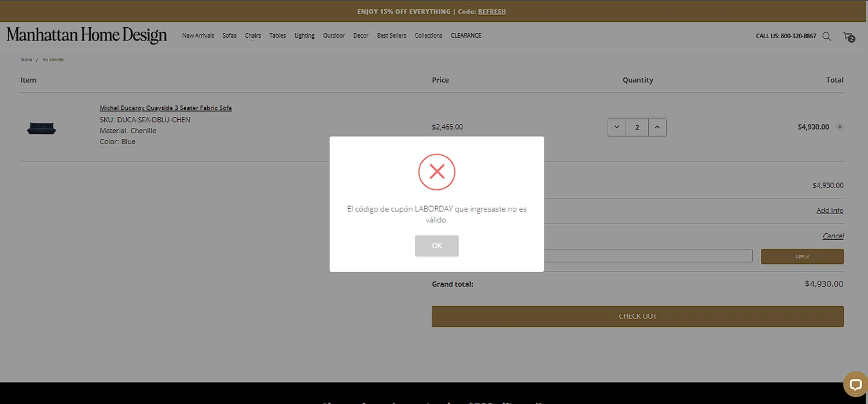Click the coupon code input field
This screenshot has height=404, width=868.
pos(648,256)
